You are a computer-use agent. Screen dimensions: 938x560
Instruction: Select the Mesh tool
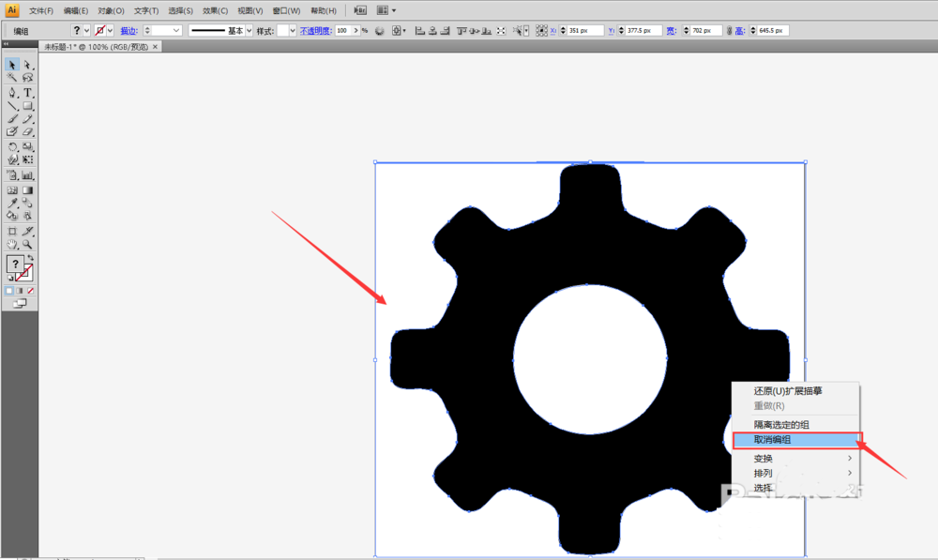point(12,190)
